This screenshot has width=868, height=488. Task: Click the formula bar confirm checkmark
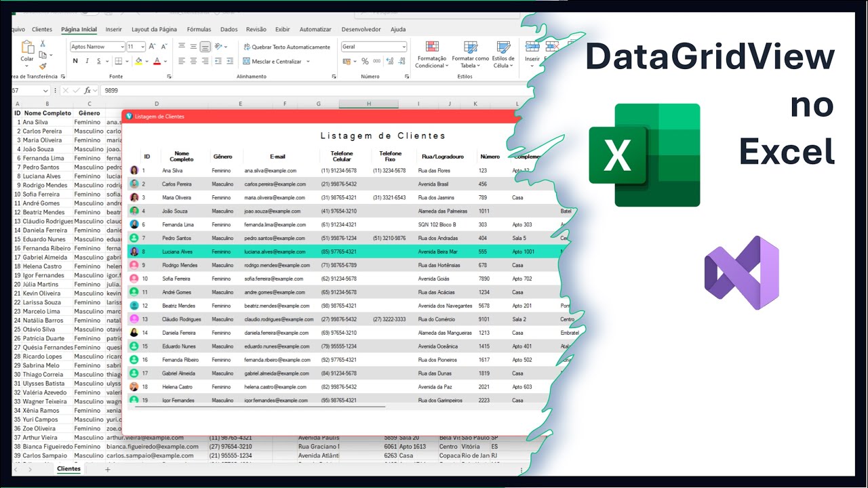pyautogui.click(x=77, y=90)
